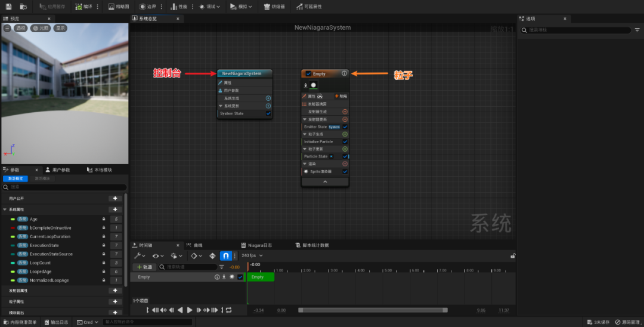This screenshot has height=327, width=644.
Task: Click the plus next to 系统生成
Action: [268, 98]
